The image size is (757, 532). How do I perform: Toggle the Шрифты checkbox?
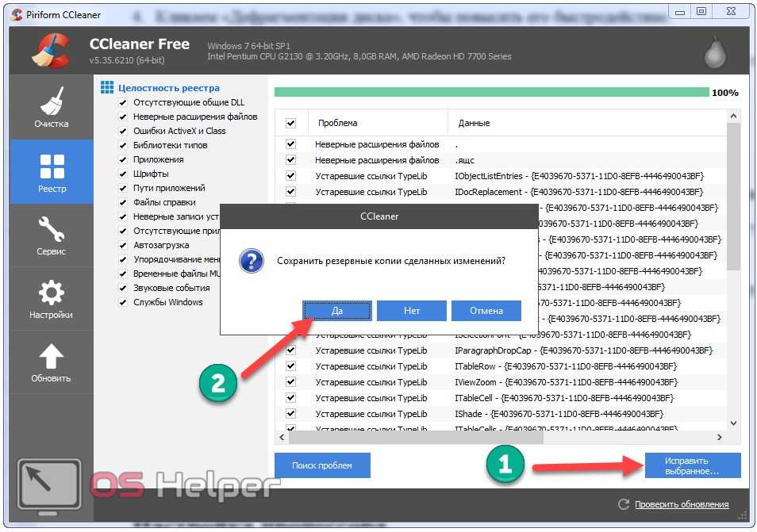(x=123, y=174)
